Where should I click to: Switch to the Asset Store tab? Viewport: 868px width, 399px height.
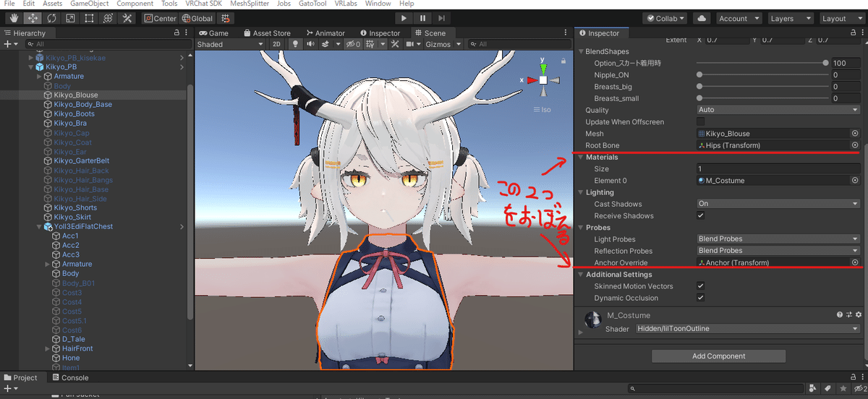click(267, 33)
